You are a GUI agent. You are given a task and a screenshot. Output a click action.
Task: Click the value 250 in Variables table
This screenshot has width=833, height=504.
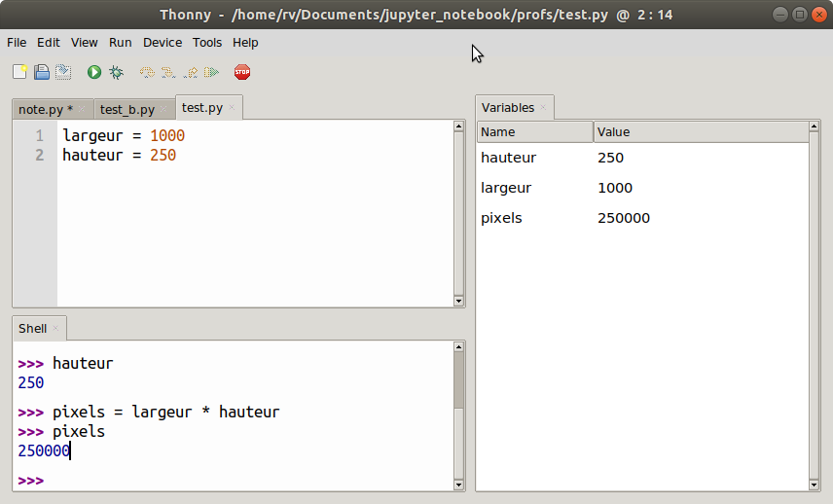point(610,158)
